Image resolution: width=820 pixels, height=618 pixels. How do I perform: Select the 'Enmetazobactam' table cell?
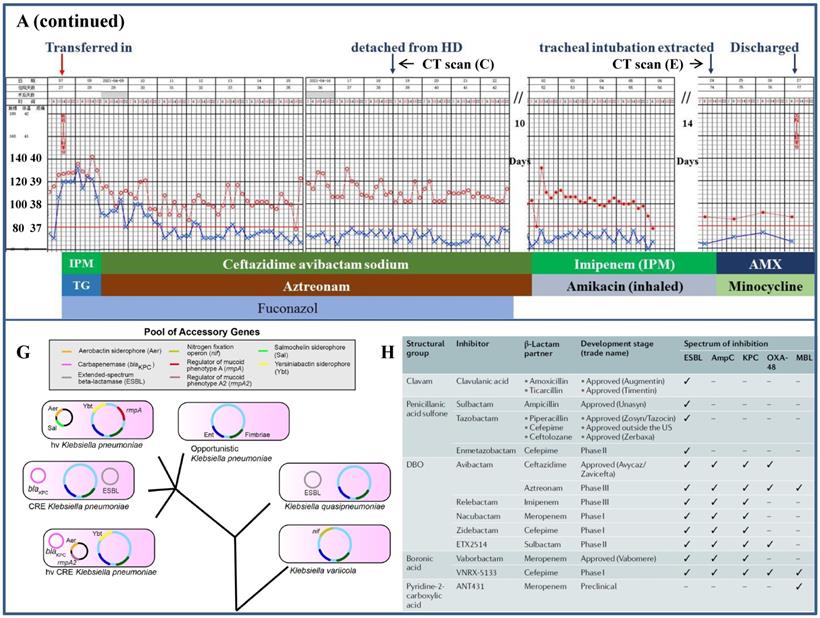(x=486, y=450)
